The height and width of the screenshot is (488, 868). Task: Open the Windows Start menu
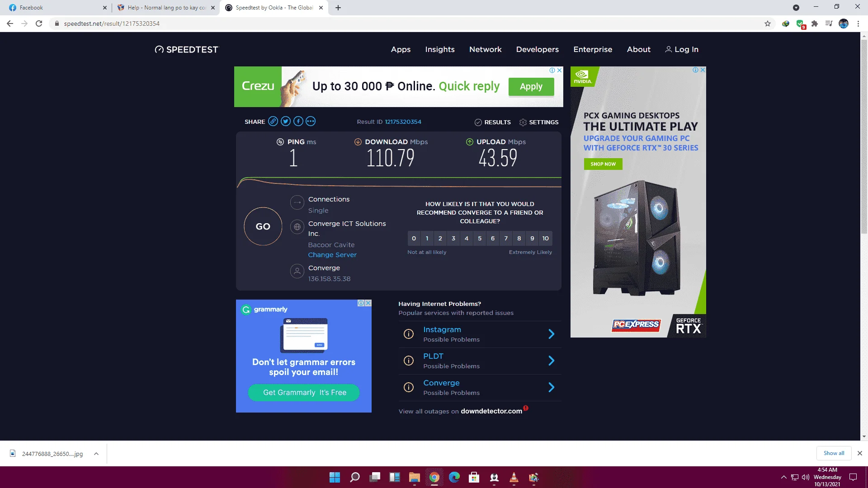point(335,477)
